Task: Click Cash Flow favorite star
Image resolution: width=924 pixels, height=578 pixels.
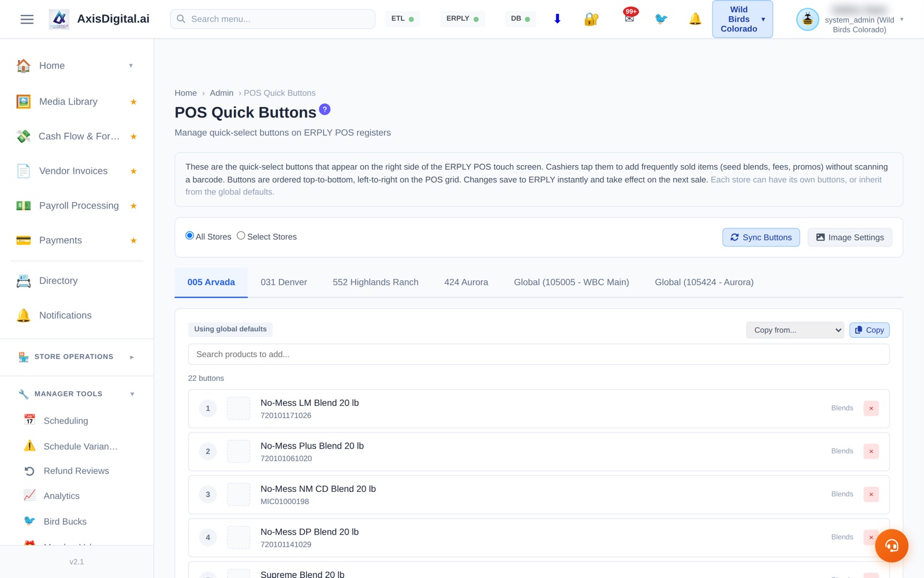Action: tap(133, 136)
